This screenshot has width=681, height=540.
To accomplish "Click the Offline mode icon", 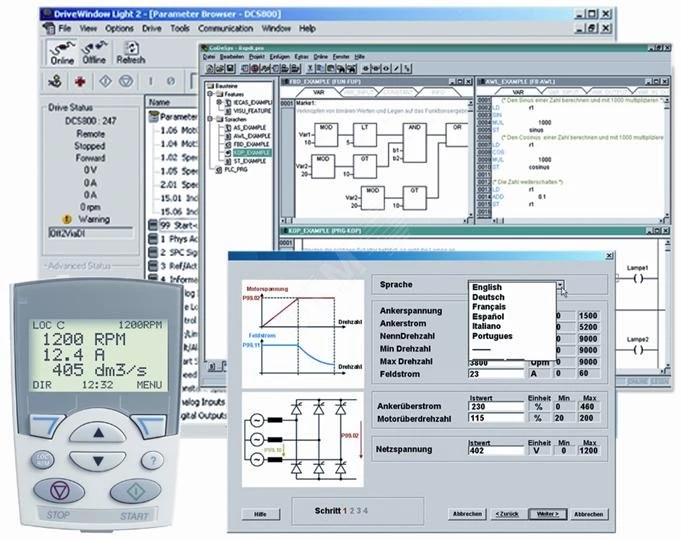I will click(x=94, y=53).
